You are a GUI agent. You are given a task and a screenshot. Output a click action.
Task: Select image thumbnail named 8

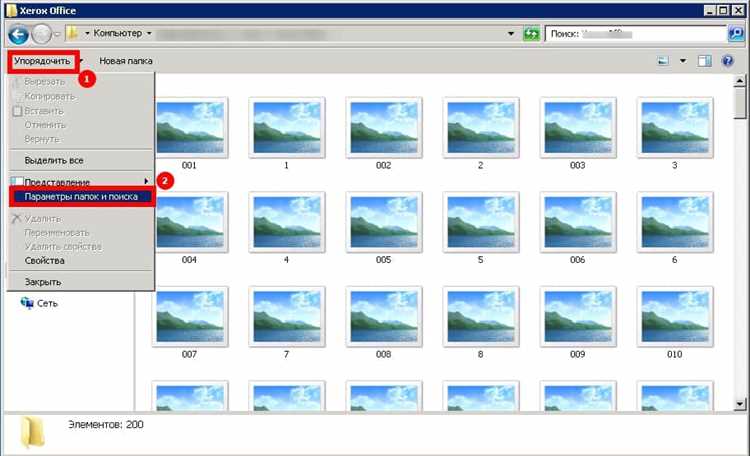[x=481, y=317]
